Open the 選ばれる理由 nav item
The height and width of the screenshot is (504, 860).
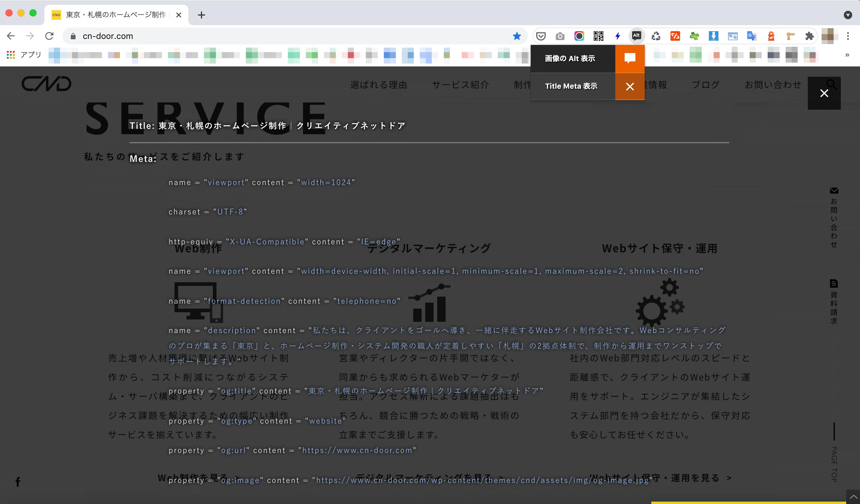[379, 84]
